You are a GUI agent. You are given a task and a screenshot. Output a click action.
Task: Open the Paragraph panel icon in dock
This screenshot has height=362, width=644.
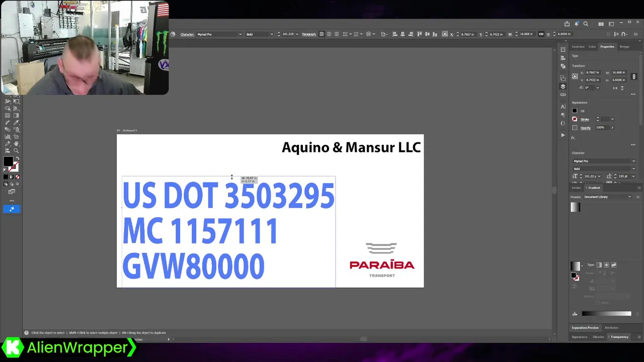(563, 115)
